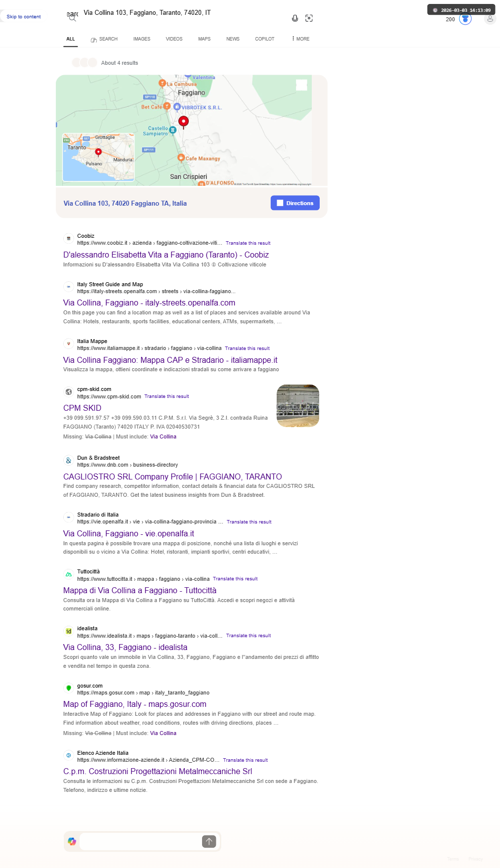Screen dimensions: 500x868
Task: Switch to the SEARCH tab
Action: tap(104, 39)
